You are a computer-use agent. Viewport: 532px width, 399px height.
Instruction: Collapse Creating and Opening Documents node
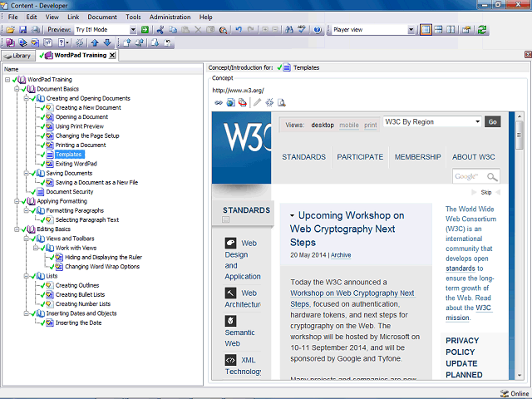pos(26,98)
